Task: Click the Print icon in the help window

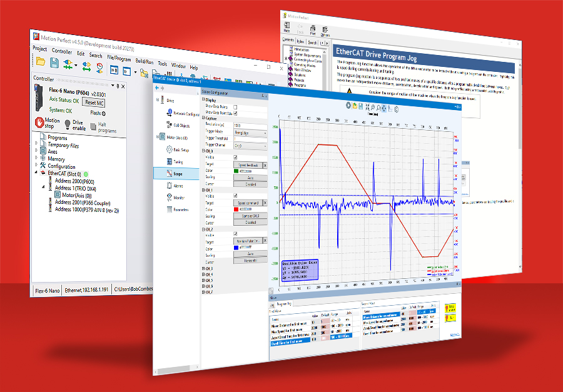Action: tap(313, 30)
